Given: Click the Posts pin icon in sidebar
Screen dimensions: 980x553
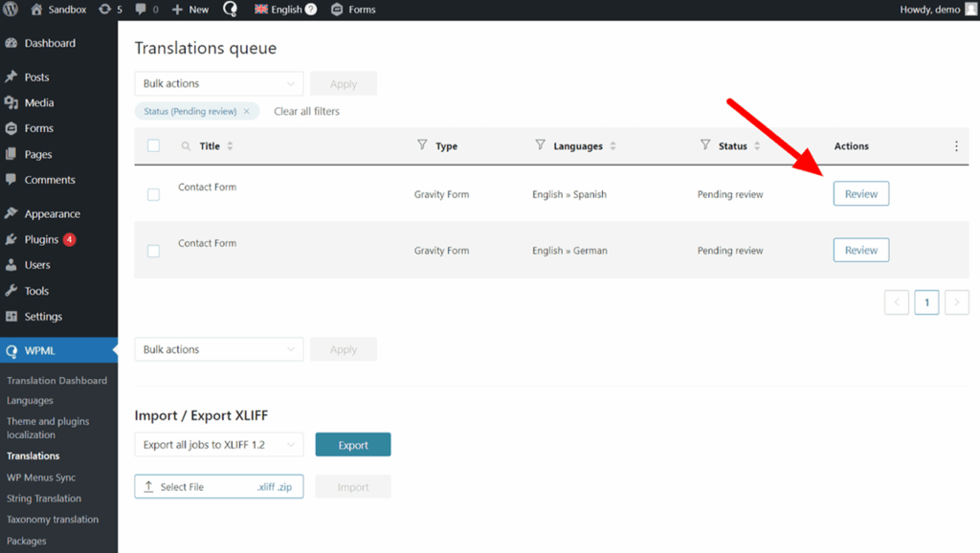Looking at the screenshot, I should pos(11,77).
